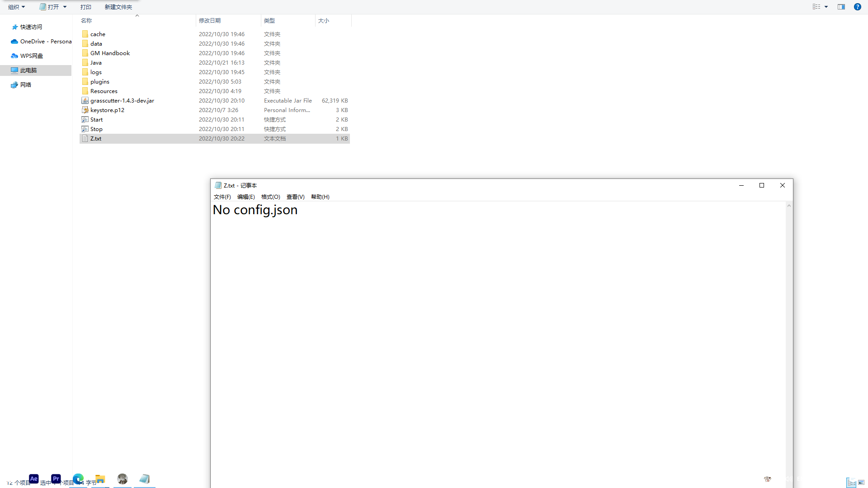Screen dimensions: 868x488
Task: Click the Help question mark icon
Action: click(x=857, y=7)
